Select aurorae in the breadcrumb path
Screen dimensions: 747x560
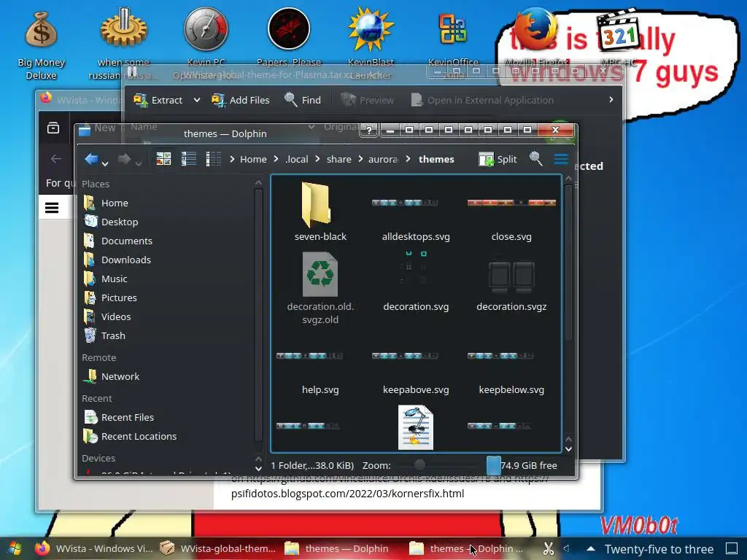[x=382, y=159]
